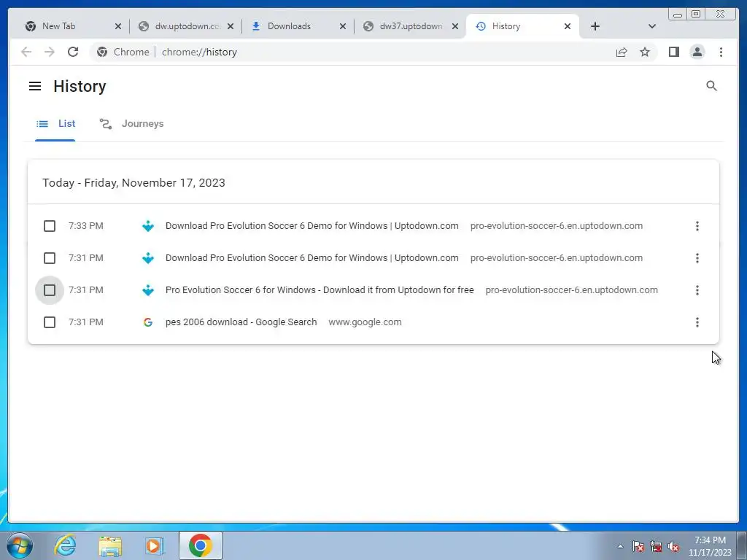
Task: Open the profile avatar icon
Action: [x=697, y=52]
